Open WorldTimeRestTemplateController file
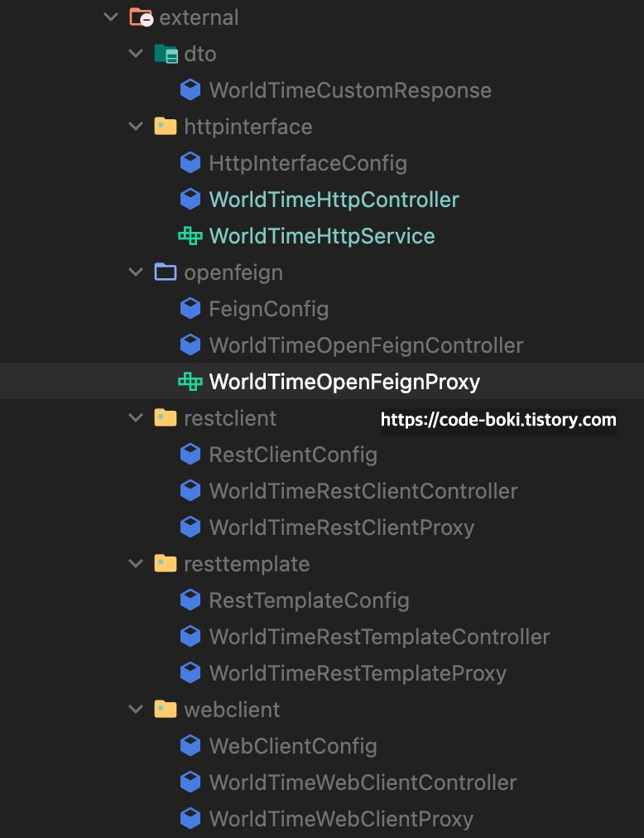Viewport: 644px width, 838px height. pos(380,637)
